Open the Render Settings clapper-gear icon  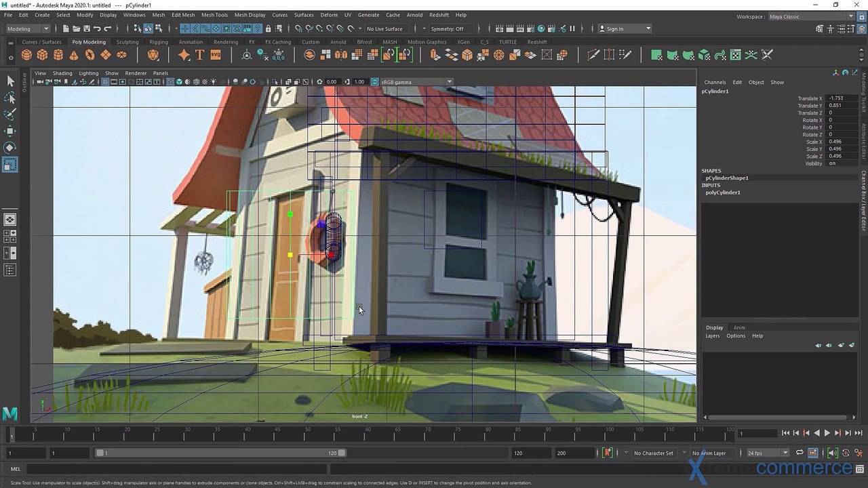[530, 28]
